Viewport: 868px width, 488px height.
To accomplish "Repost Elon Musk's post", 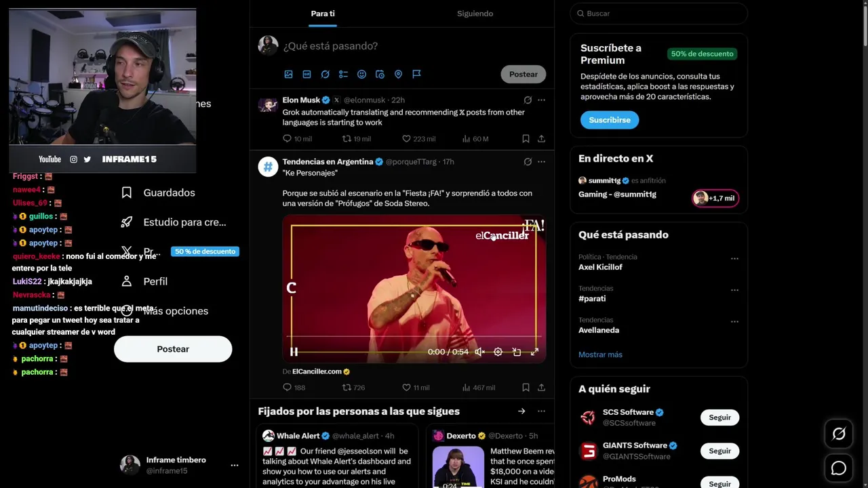I will tap(357, 138).
